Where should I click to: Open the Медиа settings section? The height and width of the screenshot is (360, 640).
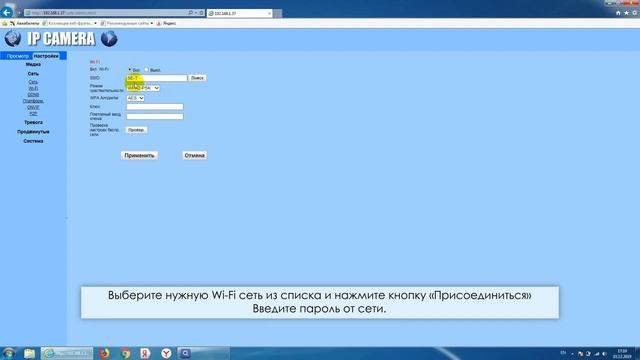[x=33, y=64]
